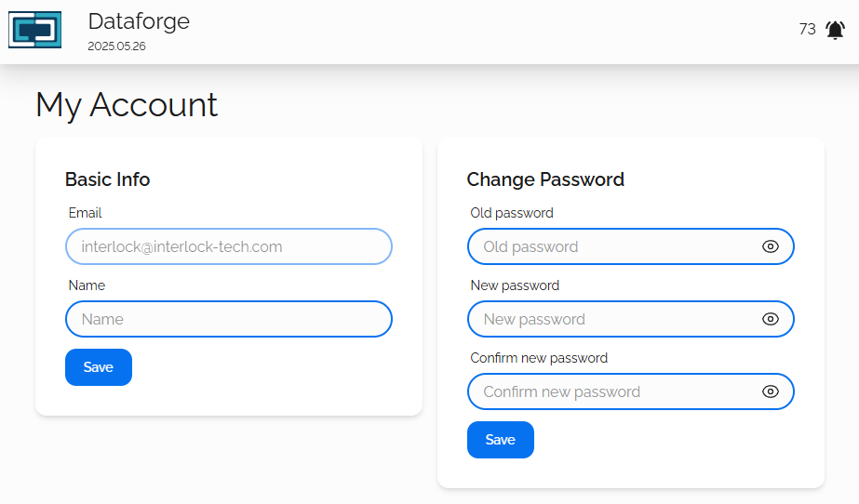This screenshot has height=504, width=859.
Task: Show the Old password text
Action: click(770, 246)
